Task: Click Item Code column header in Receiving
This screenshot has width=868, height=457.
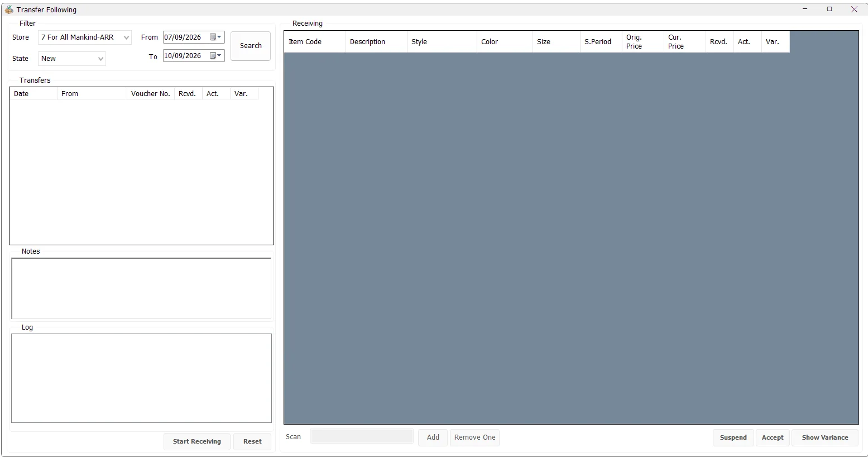Action: pyautogui.click(x=315, y=42)
